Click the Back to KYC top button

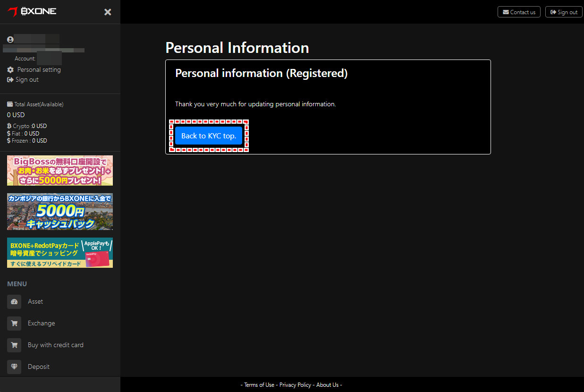coord(209,136)
